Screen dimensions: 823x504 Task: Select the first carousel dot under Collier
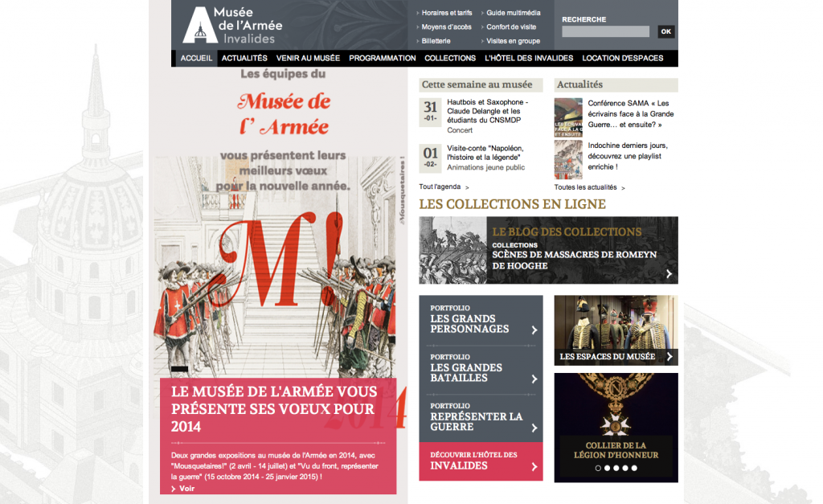pos(598,469)
